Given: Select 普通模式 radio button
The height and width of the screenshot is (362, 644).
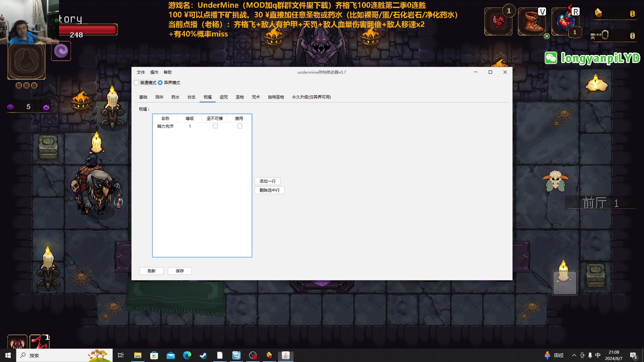Looking at the screenshot, I should [x=137, y=83].
